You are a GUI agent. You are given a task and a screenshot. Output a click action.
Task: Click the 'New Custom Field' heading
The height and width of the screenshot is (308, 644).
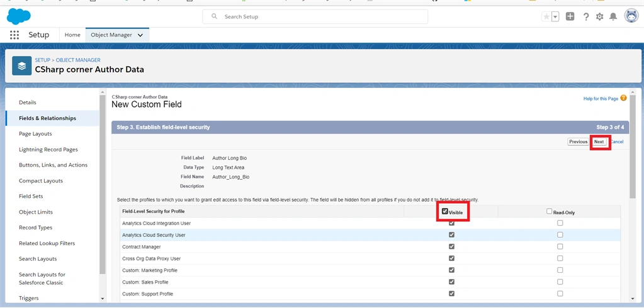tap(147, 104)
